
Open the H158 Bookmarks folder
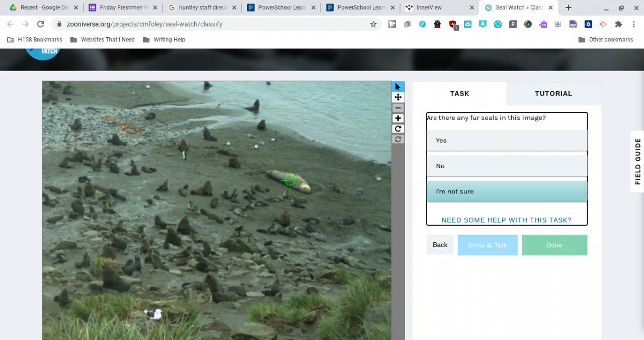[34, 39]
